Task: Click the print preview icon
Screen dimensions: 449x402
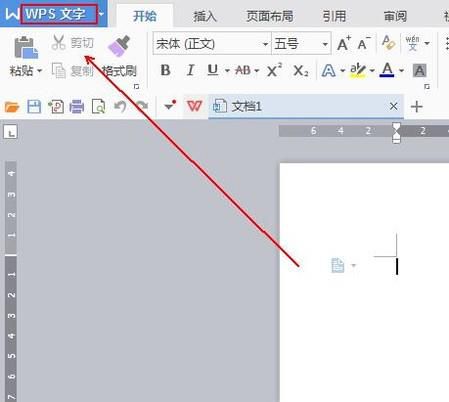Action: point(98,107)
